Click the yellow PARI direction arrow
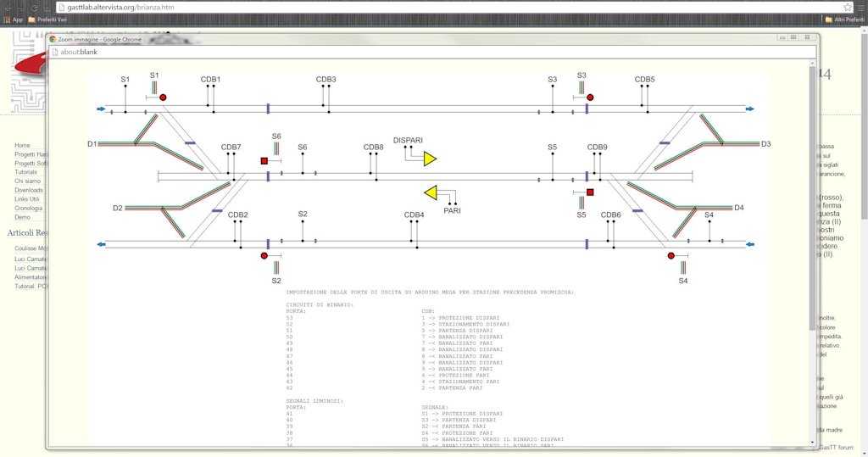This screenshot has height=457, width=868. point(431,192)
